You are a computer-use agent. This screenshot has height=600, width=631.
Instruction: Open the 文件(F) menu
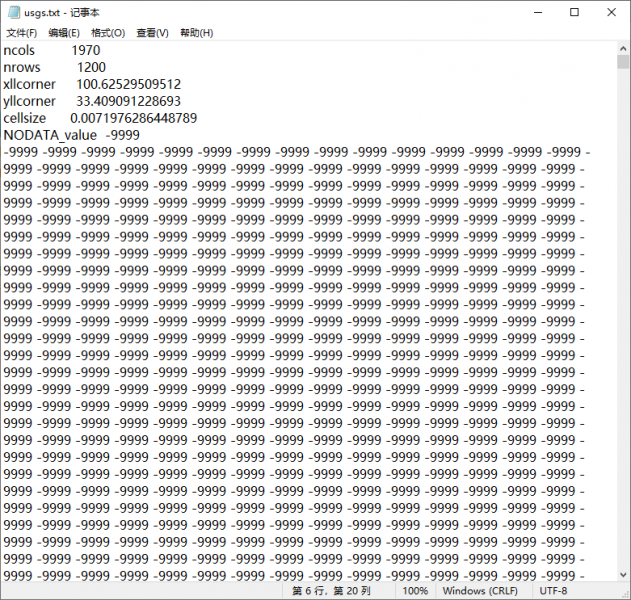point(21,33)
